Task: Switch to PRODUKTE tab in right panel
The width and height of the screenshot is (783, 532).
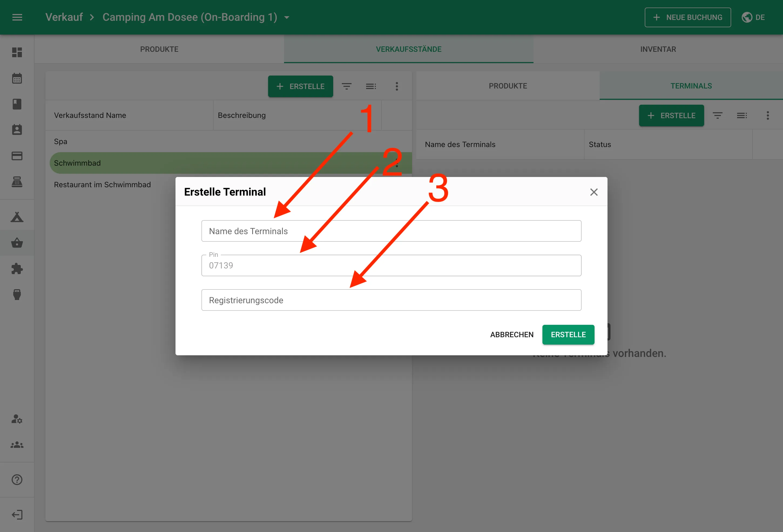Action: tap(508, 86)
